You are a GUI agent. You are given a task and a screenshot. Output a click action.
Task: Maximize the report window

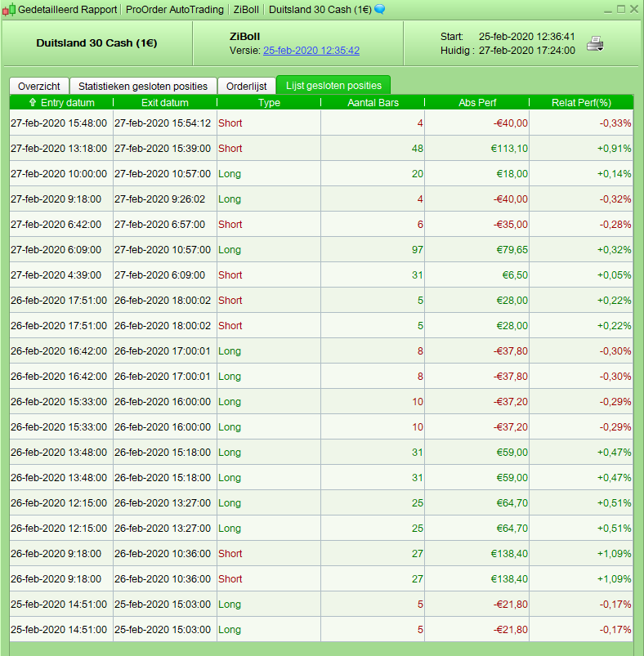point(621,9)
